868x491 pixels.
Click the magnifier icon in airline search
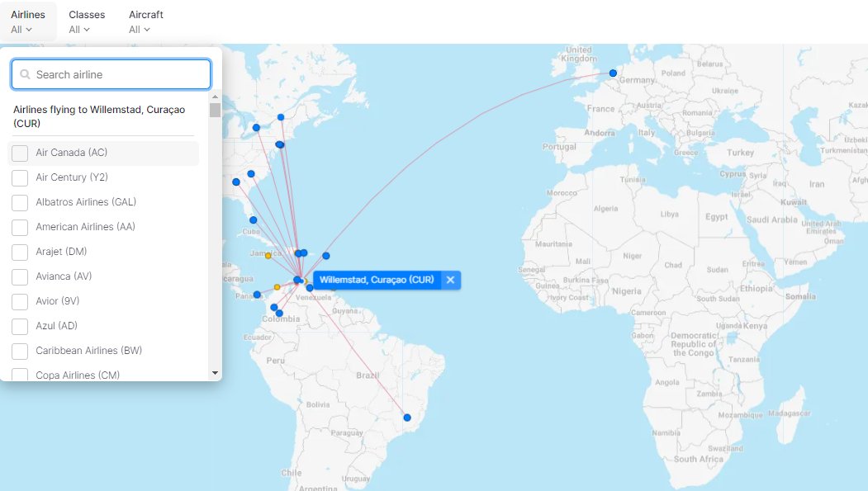24,74
